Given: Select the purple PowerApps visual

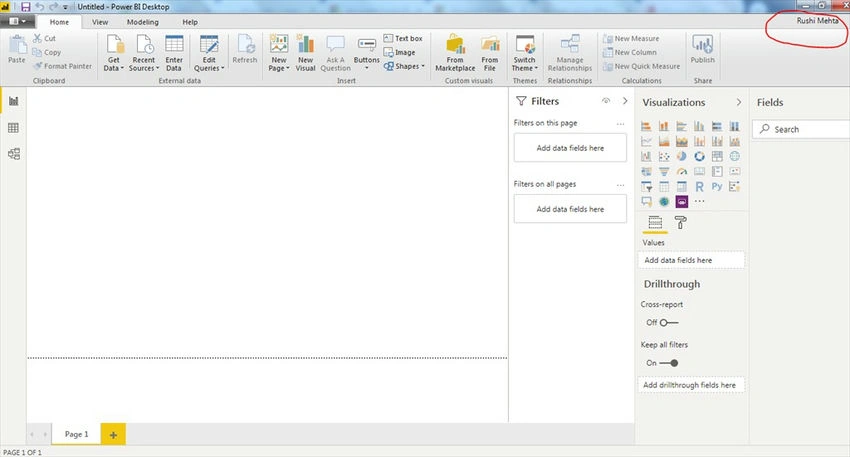Looking at the screenshot, I should 681,202.
